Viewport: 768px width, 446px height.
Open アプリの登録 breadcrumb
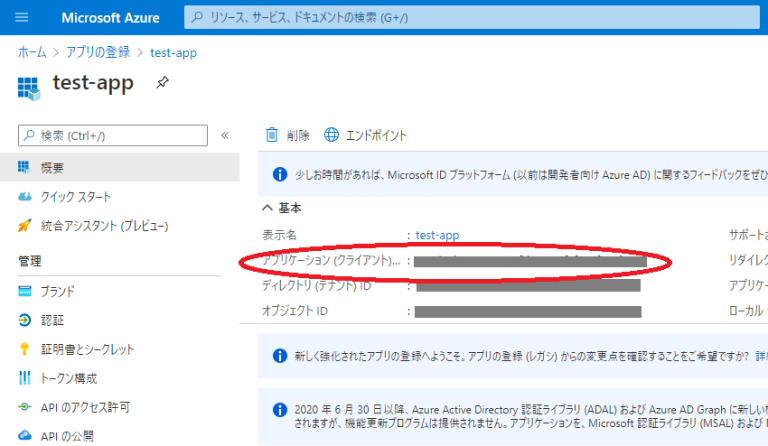(98, 52)
